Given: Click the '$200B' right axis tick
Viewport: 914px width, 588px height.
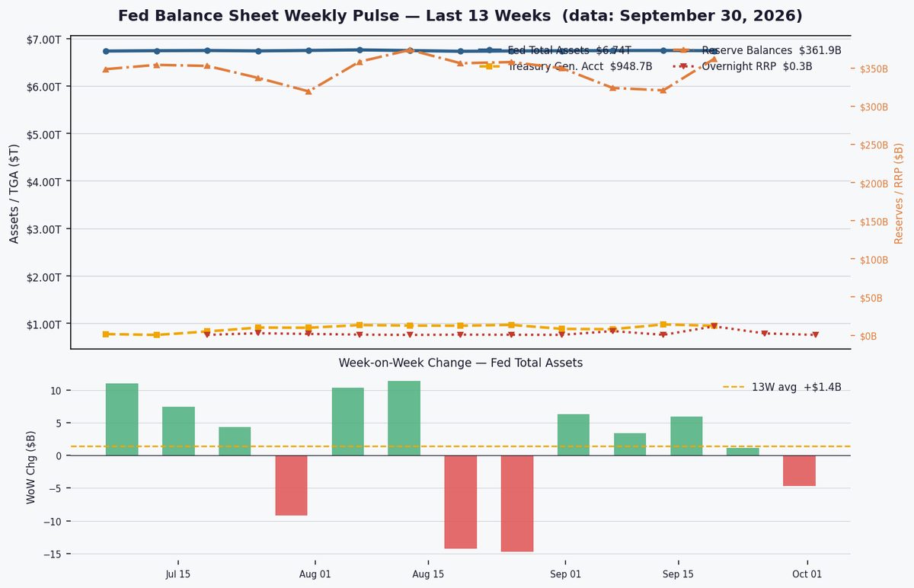Looking at the screenshot, I should click(874, 184).
